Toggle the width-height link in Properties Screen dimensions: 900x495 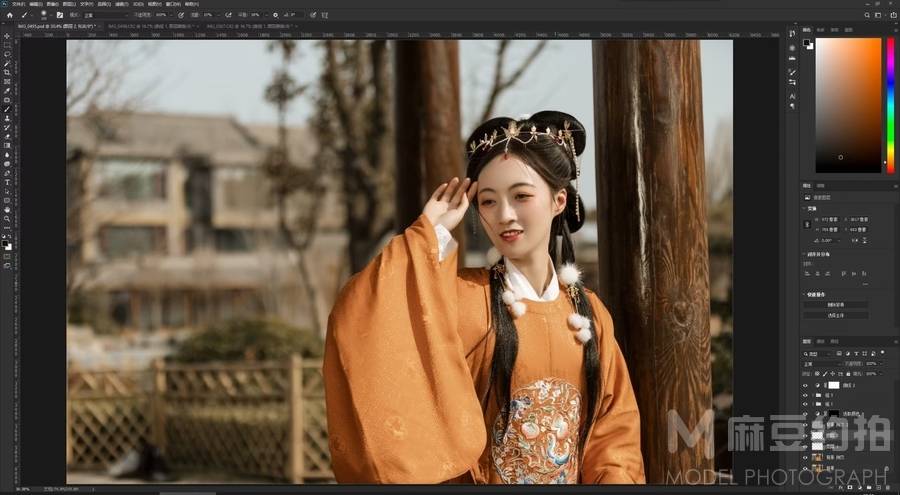pos(808,225)
